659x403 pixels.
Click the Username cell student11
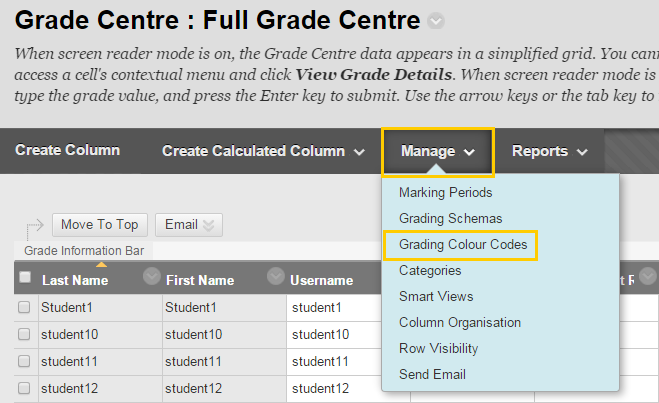[319, 361]
